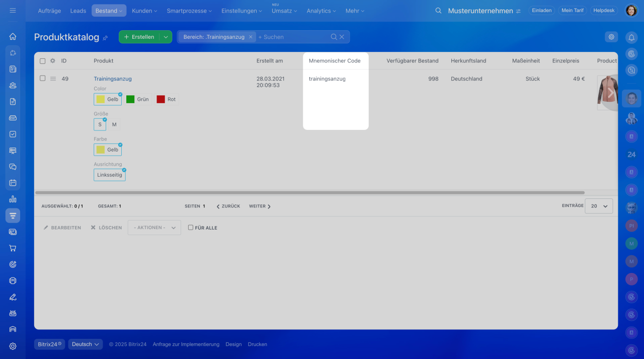
Task: Click the 24 icon in right panel
Action: pyautogui.click(x=631, y=155)
